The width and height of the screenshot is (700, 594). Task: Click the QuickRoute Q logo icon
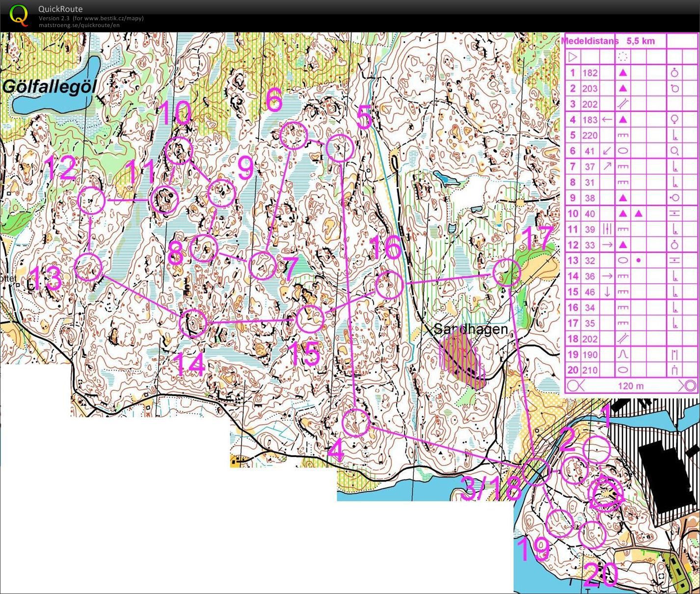click(19, 15)
